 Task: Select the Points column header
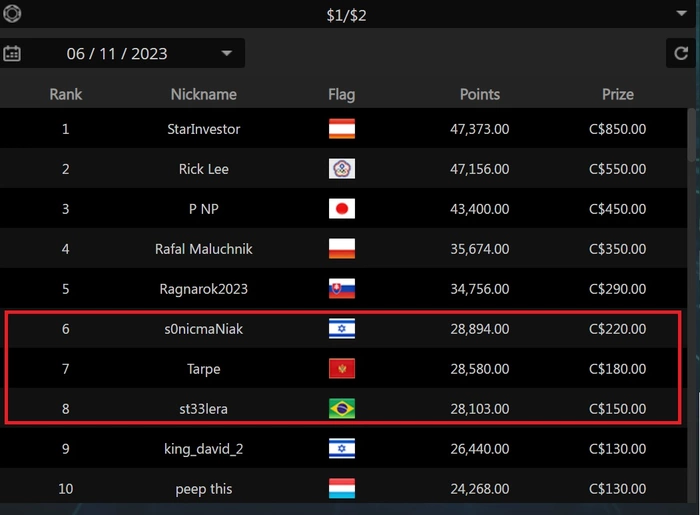click(x=480, y=94)
